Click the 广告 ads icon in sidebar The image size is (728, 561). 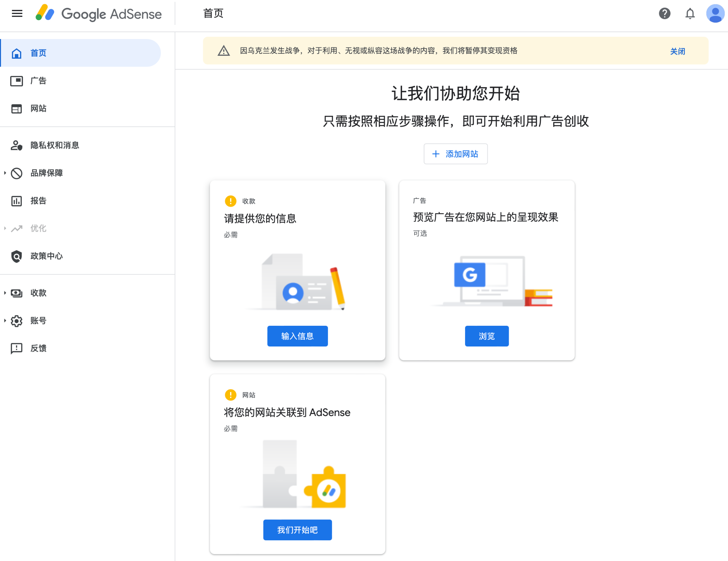16,81
